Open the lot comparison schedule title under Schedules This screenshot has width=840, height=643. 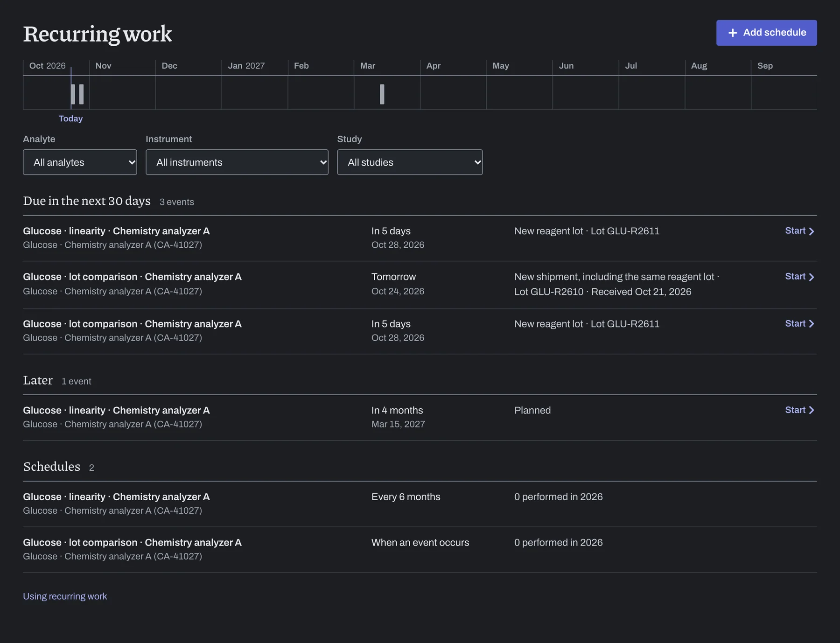pyautogui.click(x=132, y=543)
